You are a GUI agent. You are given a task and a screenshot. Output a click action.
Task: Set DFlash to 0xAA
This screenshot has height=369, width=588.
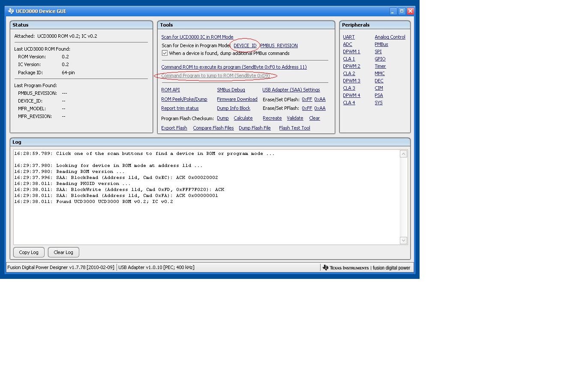click(x=320, y=99)
